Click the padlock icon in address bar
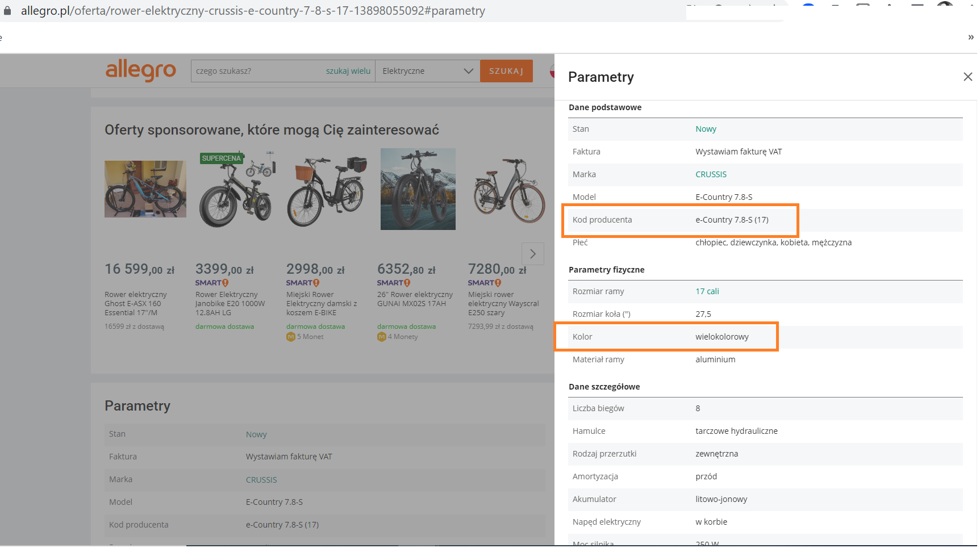 coord(7,11)
